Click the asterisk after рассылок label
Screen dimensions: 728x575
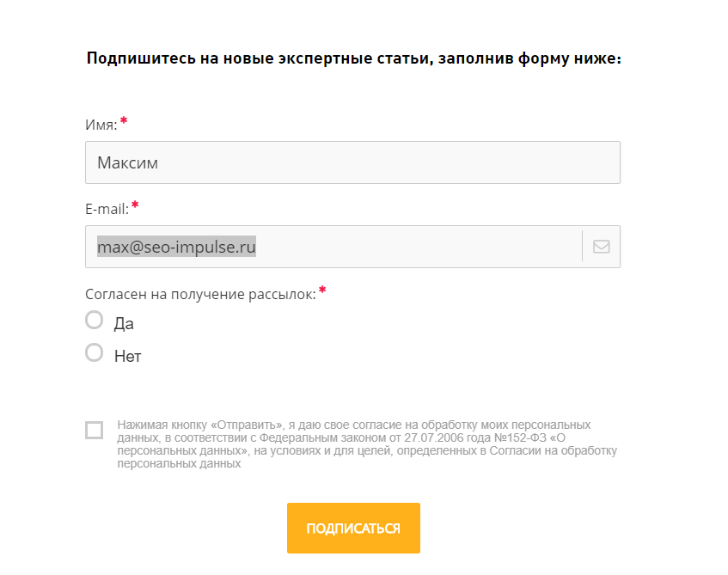322,291
